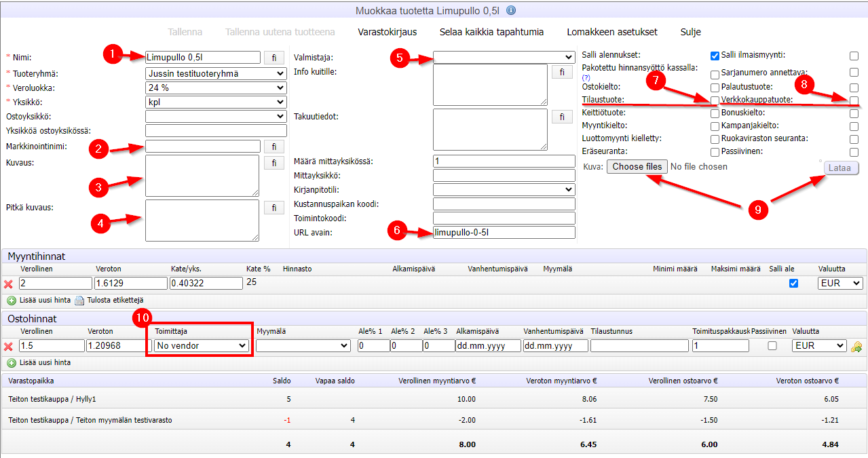Open the Valmistaja dropdown
The image size is (868, 458).
coord(504,57)
